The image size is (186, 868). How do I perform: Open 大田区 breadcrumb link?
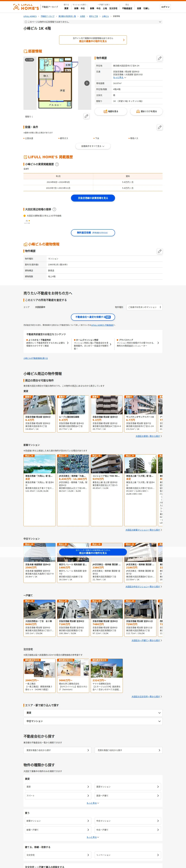coord(82,16)
